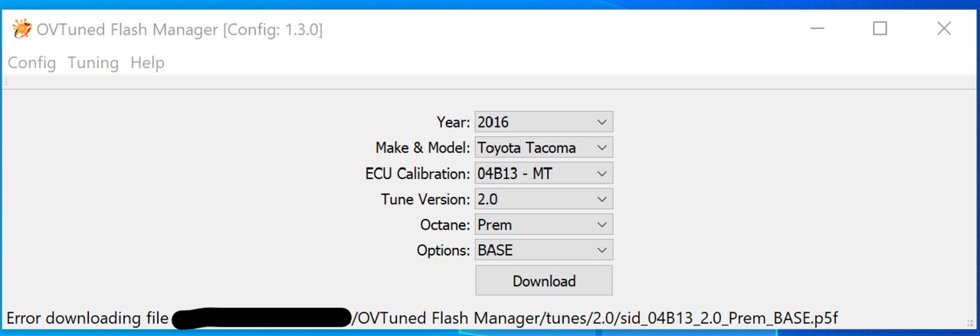Expand the Tune Version dropdown arrow

pyautogui.click(x=602, y=199)
